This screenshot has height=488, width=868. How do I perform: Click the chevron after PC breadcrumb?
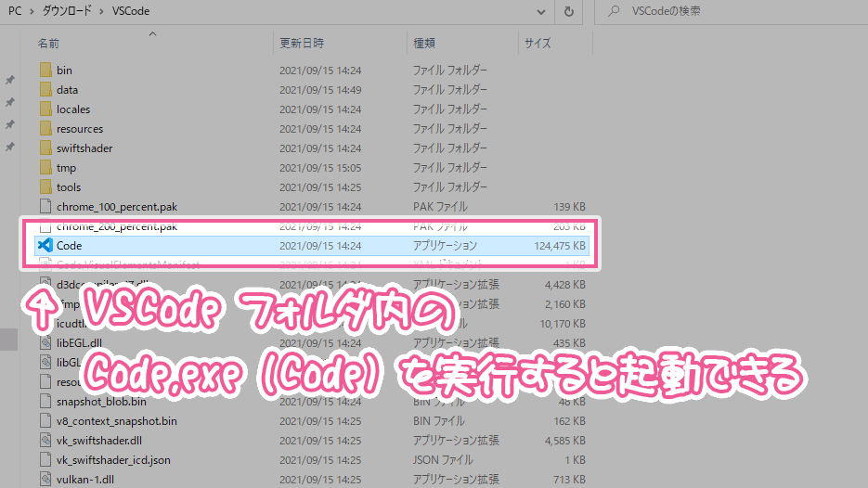click(32, 11)
